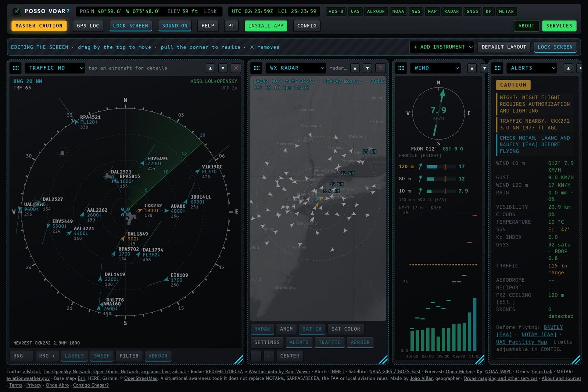
Task: Open the ADD INSTRUMENT dropdown
Action: tap(442, 47)
